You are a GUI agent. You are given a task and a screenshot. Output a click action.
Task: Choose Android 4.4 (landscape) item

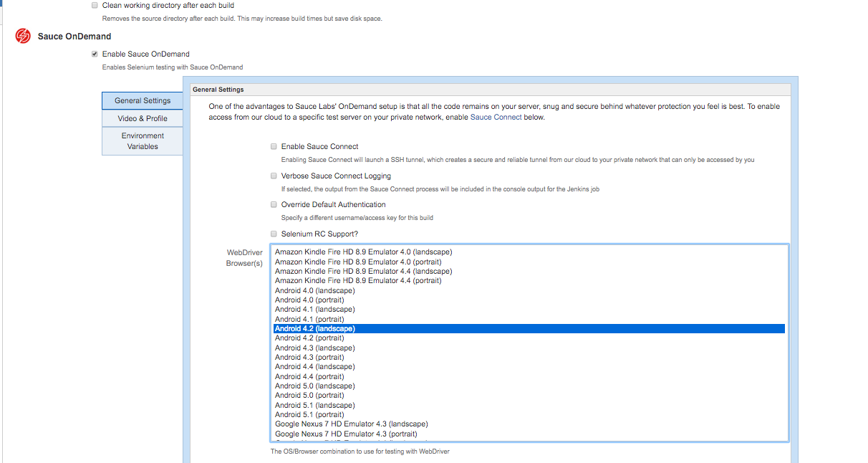(529, 367)
